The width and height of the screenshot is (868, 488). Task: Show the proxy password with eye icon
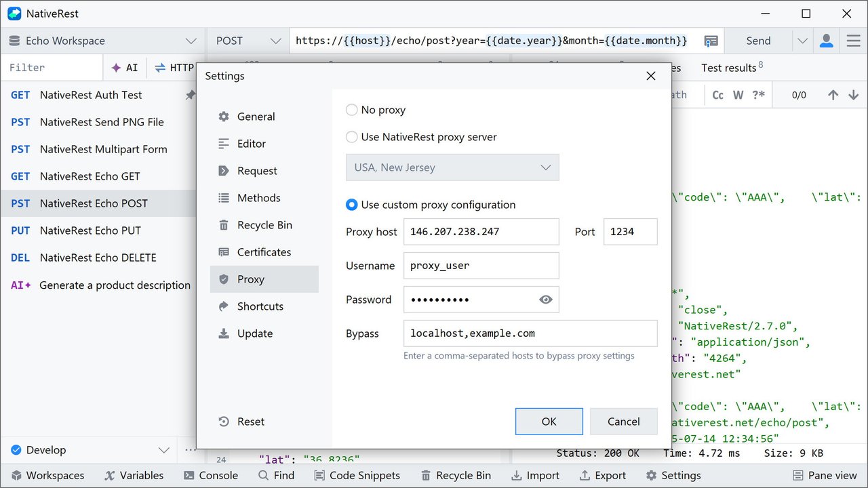click(545, 300)
